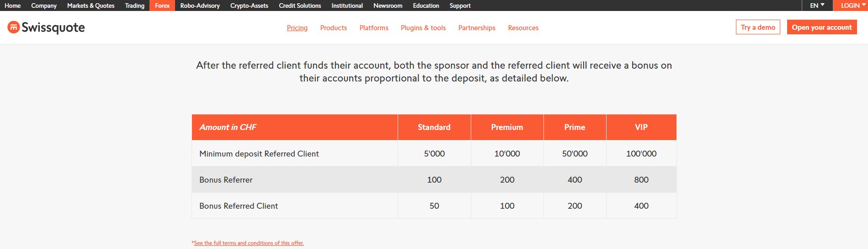868x249 pixels.
Task: Click Open your account button
Action: click(x=822, y=27)
